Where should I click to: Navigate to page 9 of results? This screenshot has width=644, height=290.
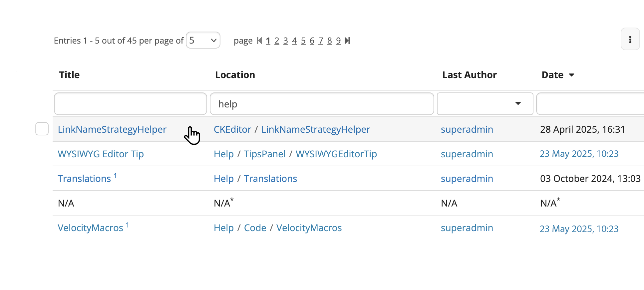click(338, 41)
